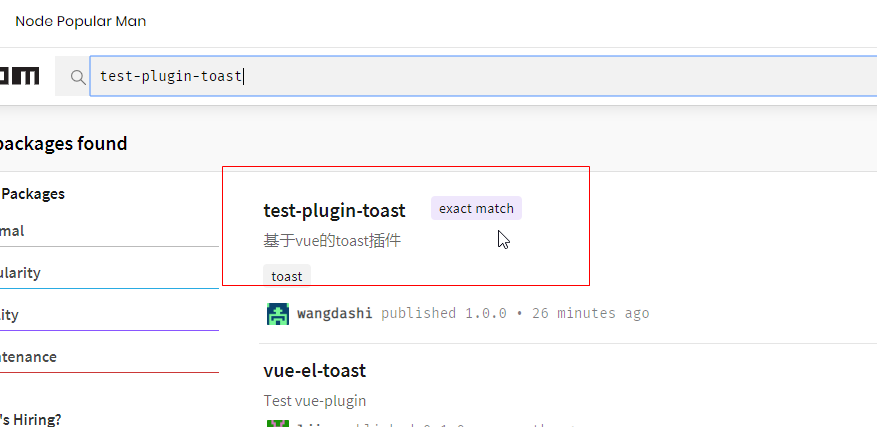Focus the test-plugin-toast search input field
Viewport: 877px width, 427px height.
(x=483, y=76)
